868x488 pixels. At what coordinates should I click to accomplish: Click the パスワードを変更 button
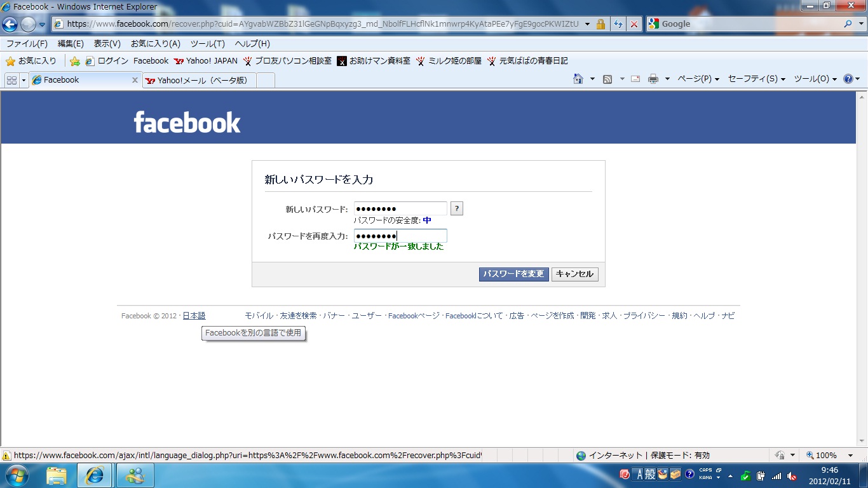tap(514, 274)
